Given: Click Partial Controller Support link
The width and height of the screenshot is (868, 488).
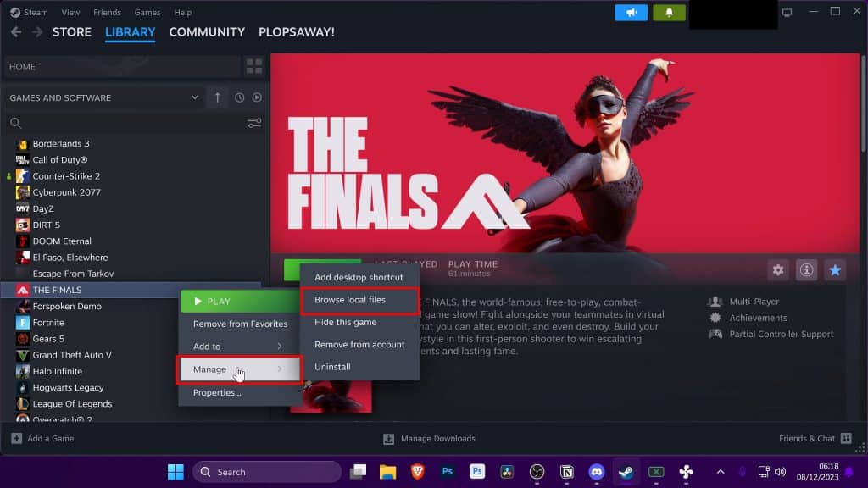Looking at the screenshot, I should [781, 334].
